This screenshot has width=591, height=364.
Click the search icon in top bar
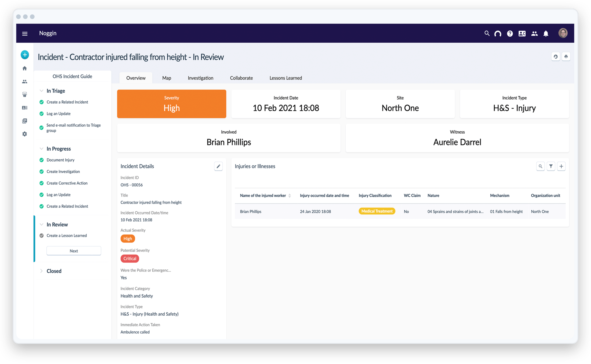pos(487,33)
